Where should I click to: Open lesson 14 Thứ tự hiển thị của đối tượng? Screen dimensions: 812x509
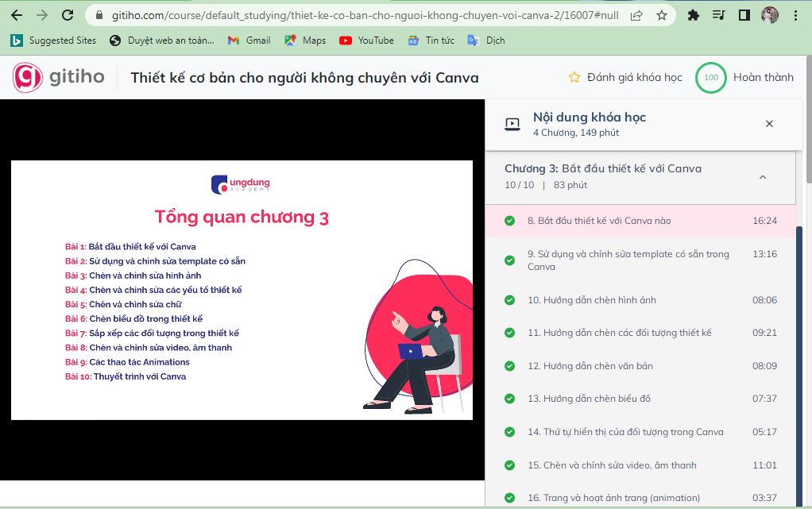(x=640, y=431)
